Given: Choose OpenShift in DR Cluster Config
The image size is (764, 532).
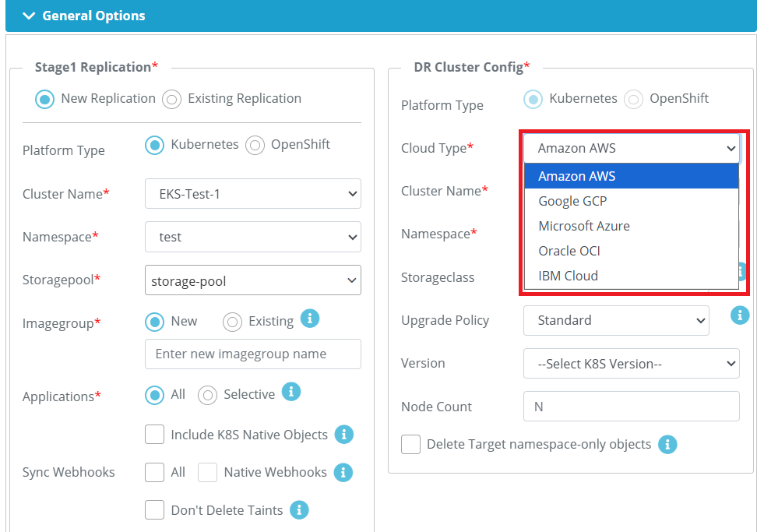Looking at the screenshot, I should [633, 100].
